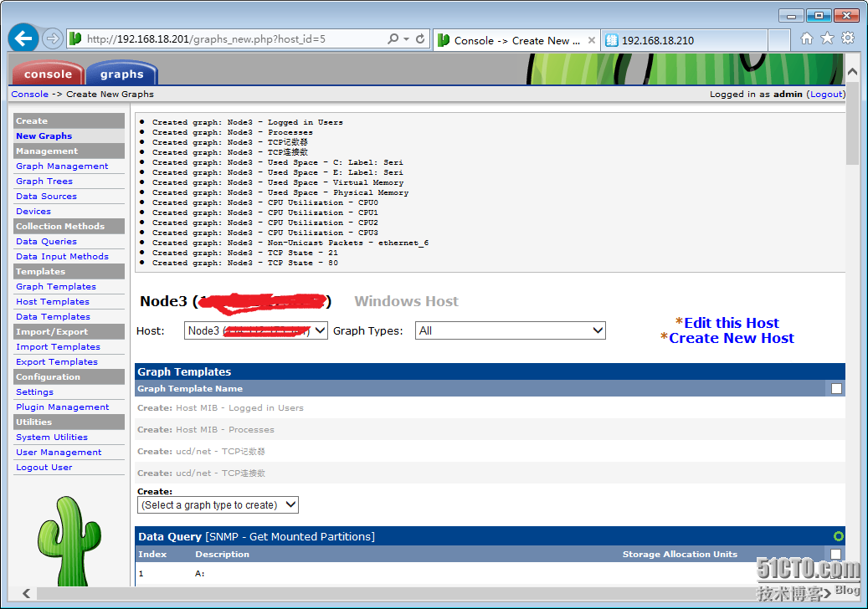Open Export Templates in sidebar

click(x=57, y=361)
